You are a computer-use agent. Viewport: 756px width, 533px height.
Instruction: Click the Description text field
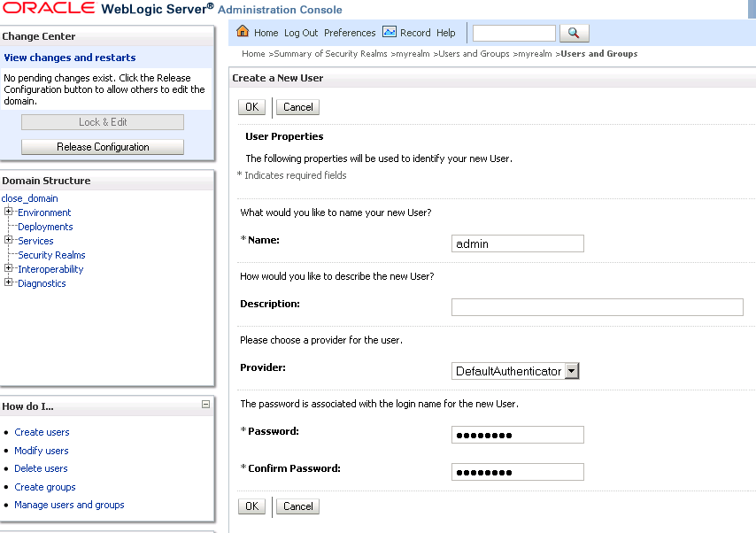[597, 307]
